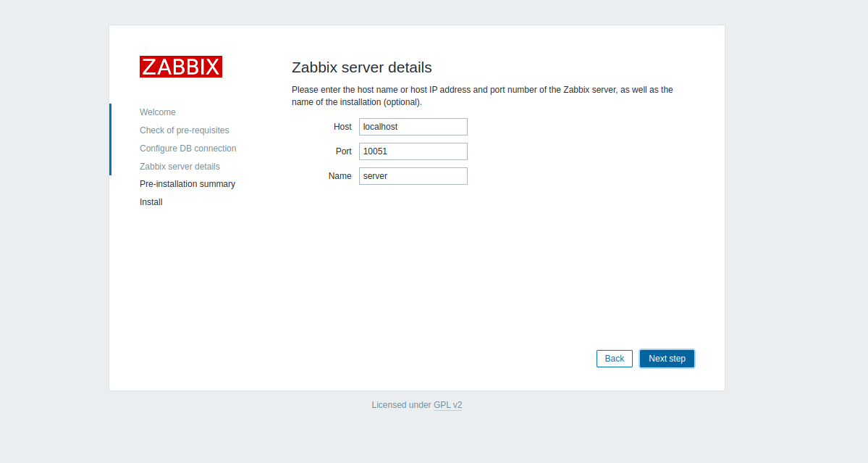Viewport: 868px width, 463px height.
Task: Focus the Host field containing localhost
Action: coord(413,127)
